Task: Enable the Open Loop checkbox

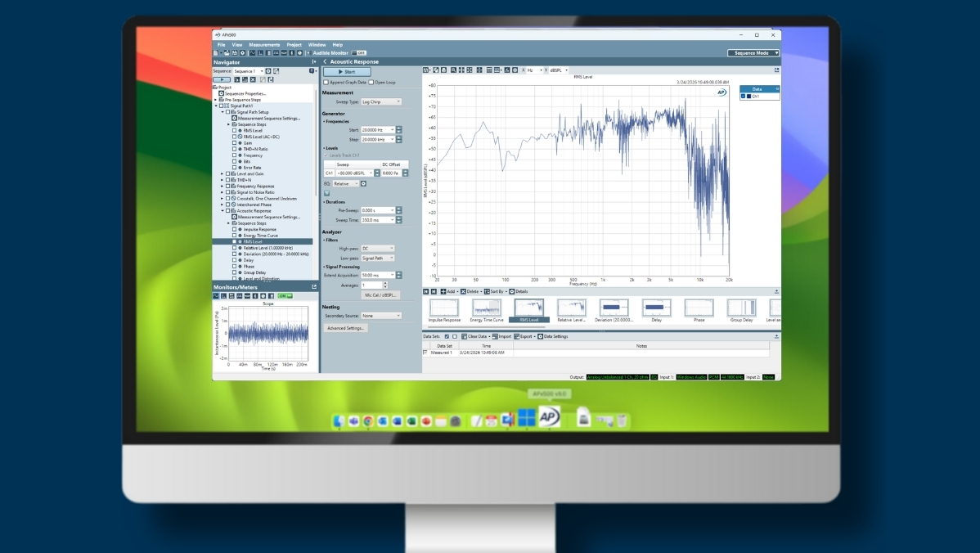Action: pos(371,83)
